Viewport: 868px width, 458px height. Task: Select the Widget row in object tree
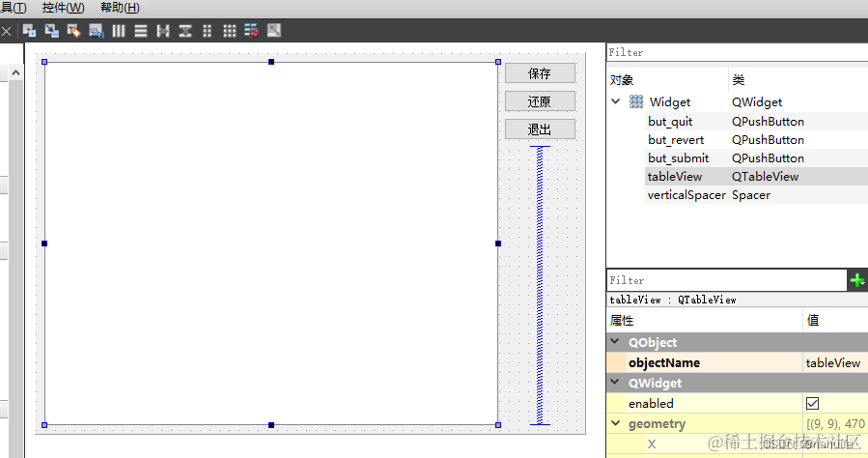click(x=738, y=101)
